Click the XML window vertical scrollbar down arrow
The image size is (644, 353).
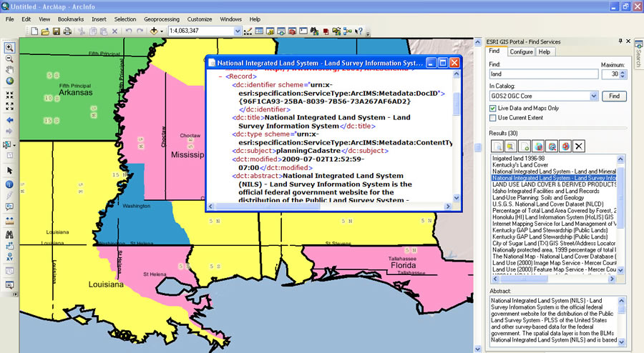(457, 198)
